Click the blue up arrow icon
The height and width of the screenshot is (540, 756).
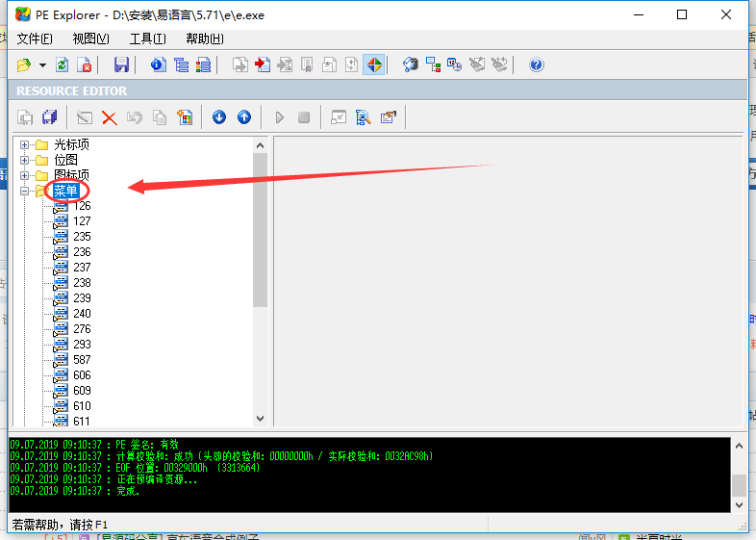pos(244,117)
